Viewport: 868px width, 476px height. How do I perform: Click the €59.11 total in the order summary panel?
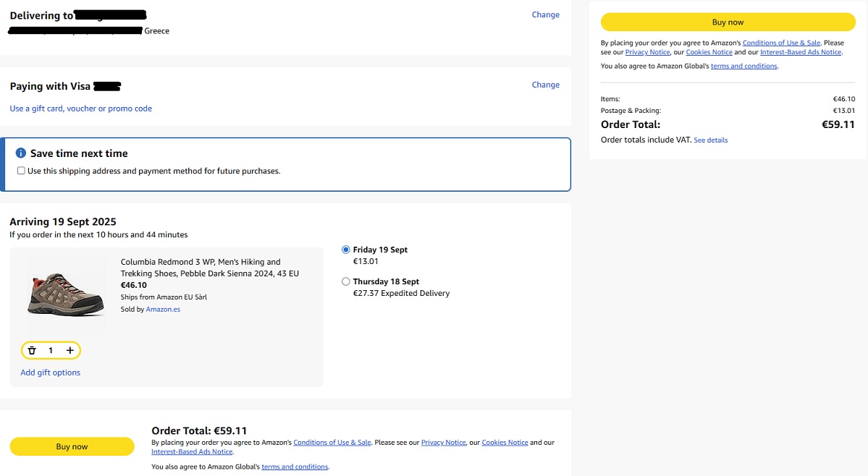pos(838,125)
